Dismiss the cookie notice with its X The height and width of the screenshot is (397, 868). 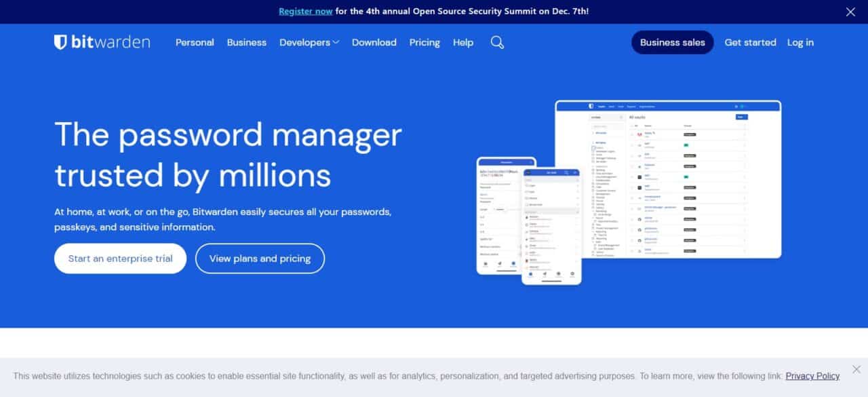pos(856,370)
